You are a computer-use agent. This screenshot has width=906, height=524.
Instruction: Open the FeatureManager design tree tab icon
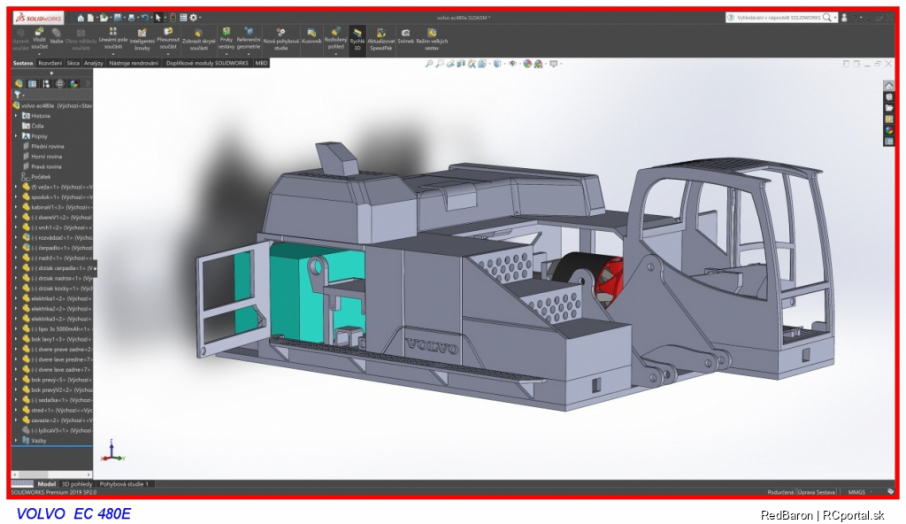coord(19,84)
